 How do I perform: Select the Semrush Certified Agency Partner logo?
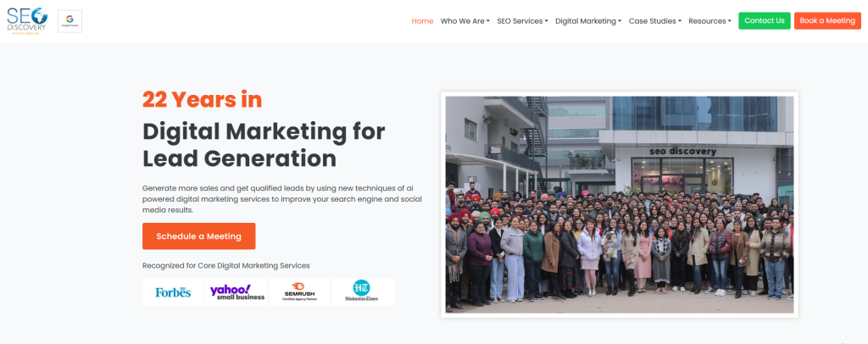299,292
